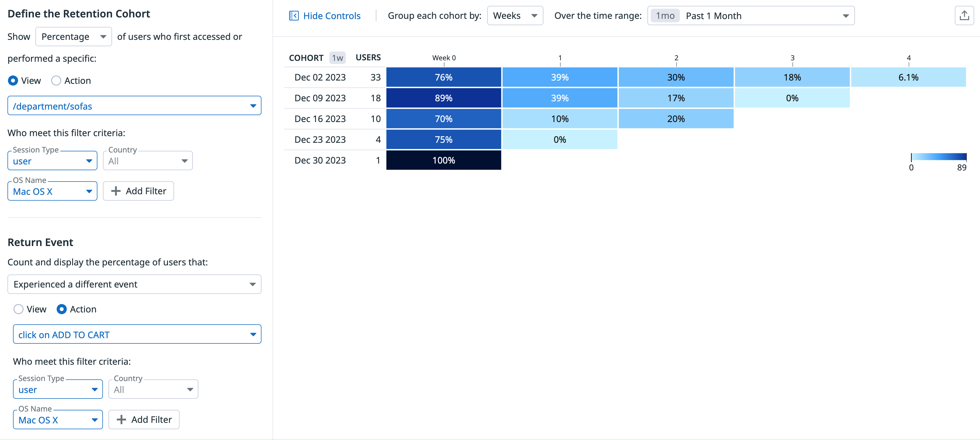
Task: Click the Week 0 column header
Action: [x=444, y=58]
